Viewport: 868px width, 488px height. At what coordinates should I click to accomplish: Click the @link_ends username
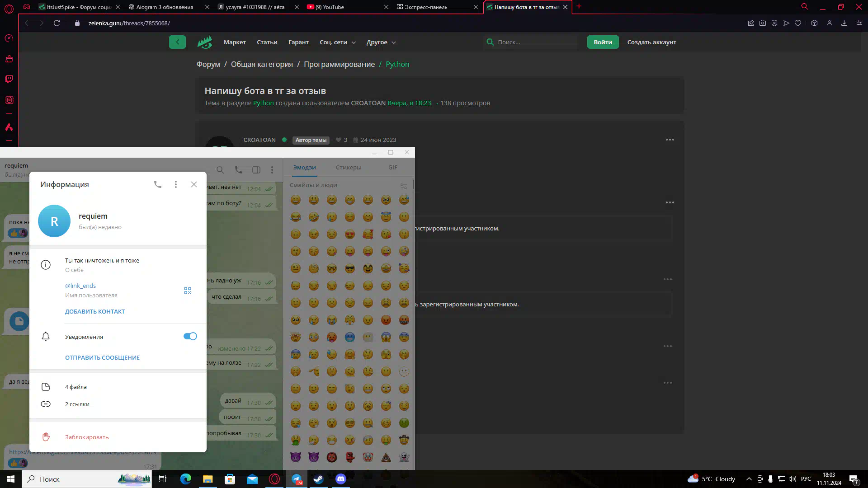coord(80,286)
